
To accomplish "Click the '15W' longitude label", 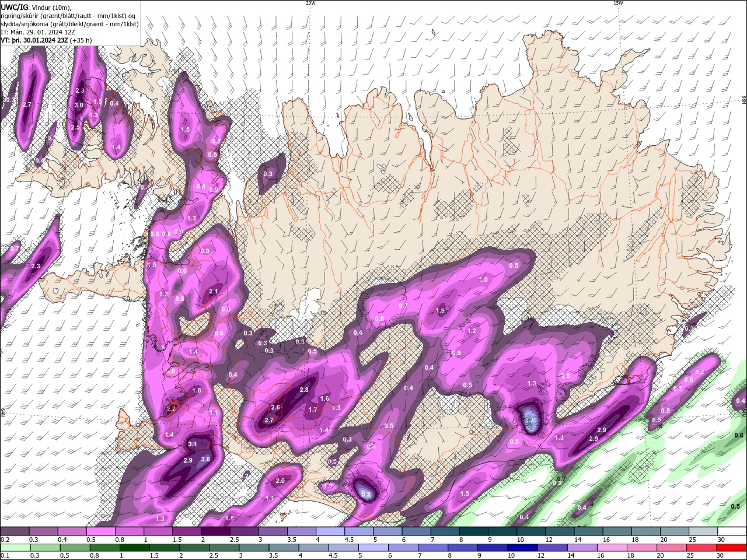I will tap(617, 3).
